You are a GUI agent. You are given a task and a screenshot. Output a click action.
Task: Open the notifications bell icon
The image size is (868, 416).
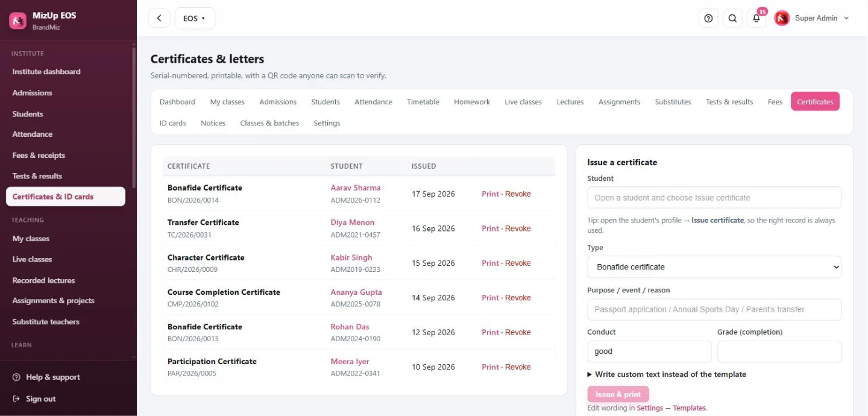pyautogui.click(x=756, y=18)
